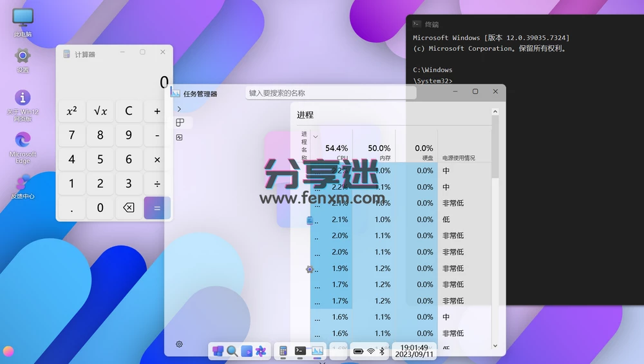Click the chevron beside the 进程名称 column header
This screenshot has height=364, width=644.
click(x=316, y=137)
